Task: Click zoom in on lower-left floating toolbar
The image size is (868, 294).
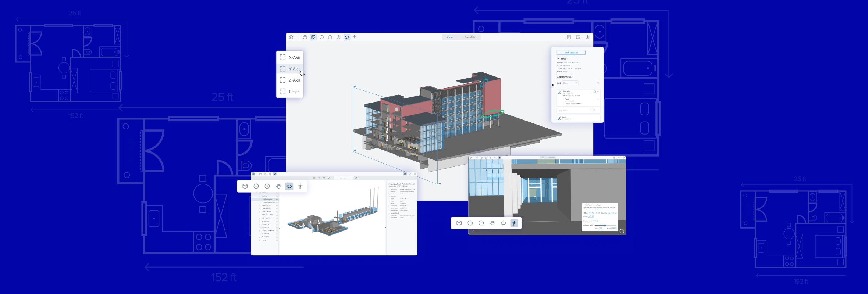Action: [x=267, y=186]
